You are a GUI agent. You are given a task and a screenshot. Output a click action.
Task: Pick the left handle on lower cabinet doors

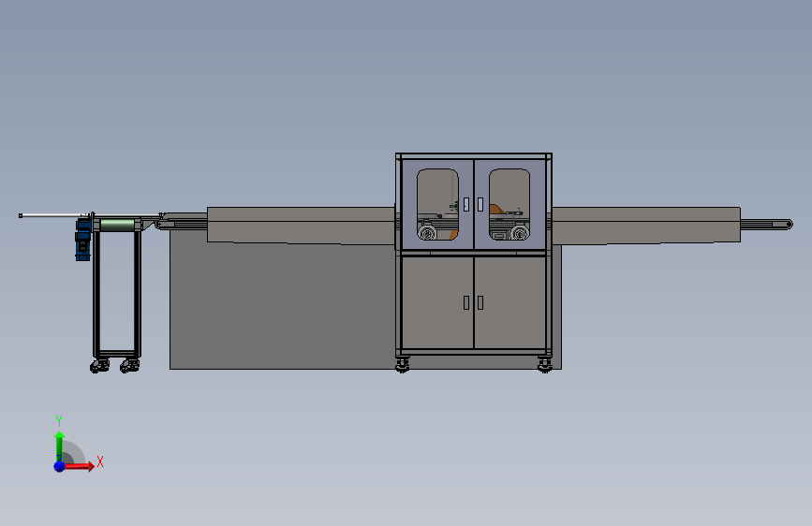click(x=466, y=303)
